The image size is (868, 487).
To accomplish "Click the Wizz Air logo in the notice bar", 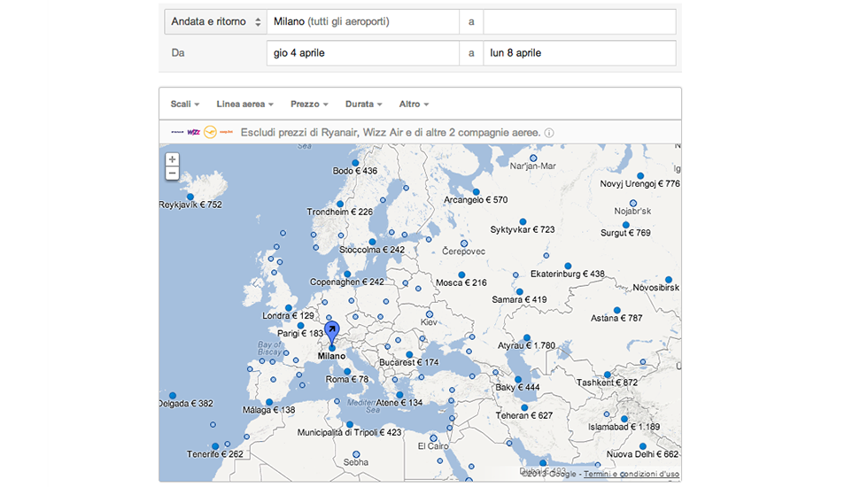I will 193,132.
